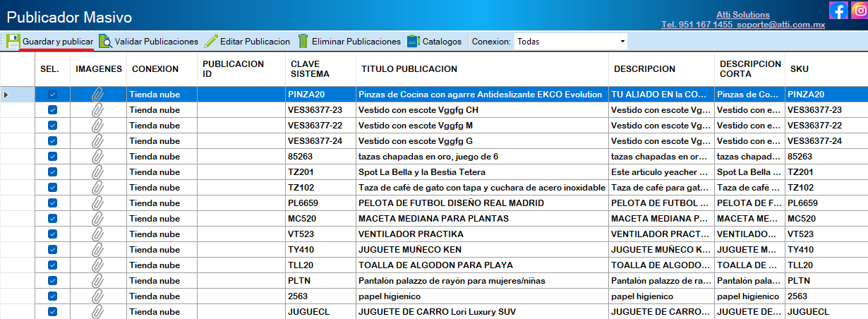The image size is (868, 319).
Task: Deselect the JUGUECL row checkbox
Action: [x=52, y=312]
